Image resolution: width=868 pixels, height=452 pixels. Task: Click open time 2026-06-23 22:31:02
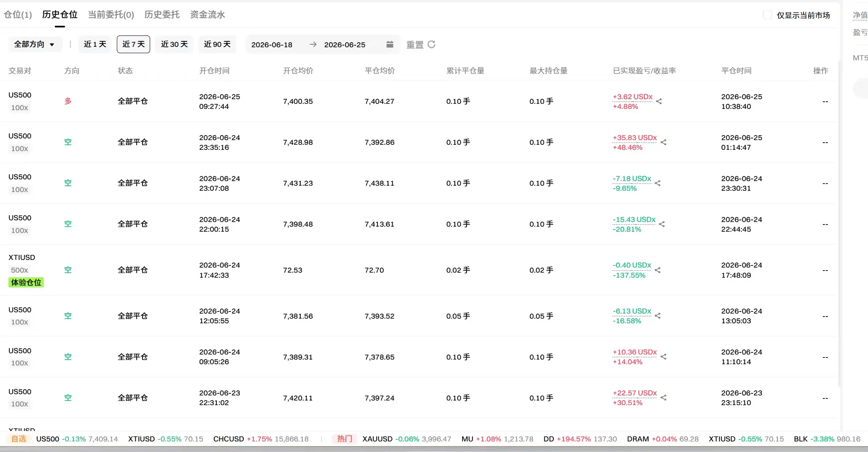click(219, 398)
